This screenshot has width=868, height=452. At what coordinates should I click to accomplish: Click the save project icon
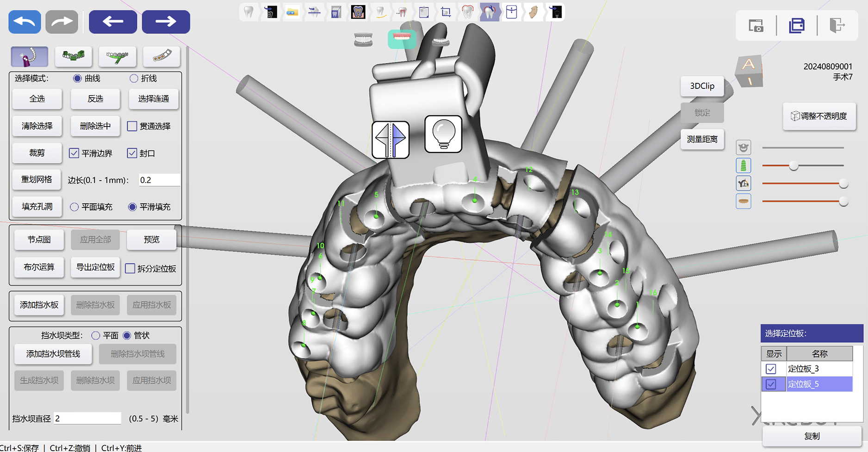796,25
